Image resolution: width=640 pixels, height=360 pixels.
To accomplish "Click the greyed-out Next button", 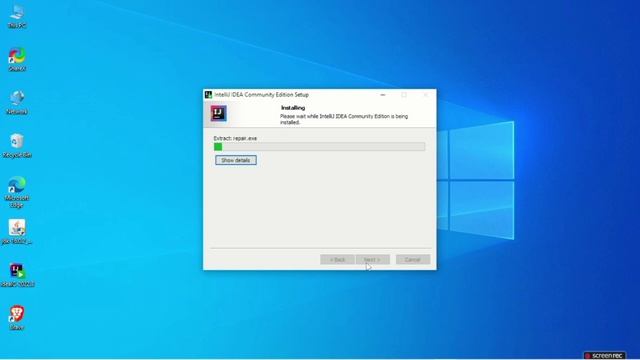I will coord(373,260).
